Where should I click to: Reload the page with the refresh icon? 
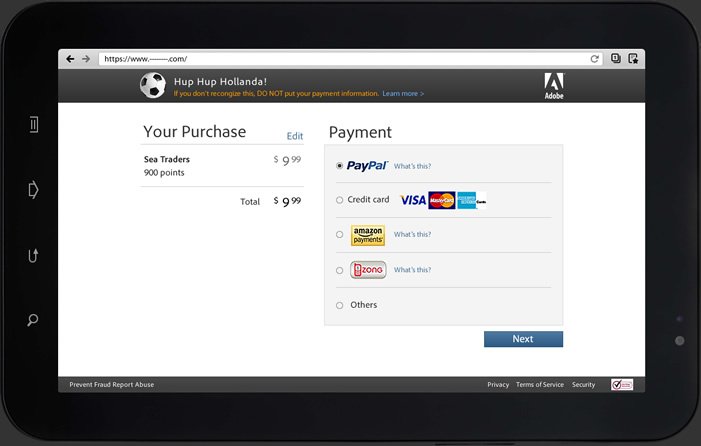[594, 59]
